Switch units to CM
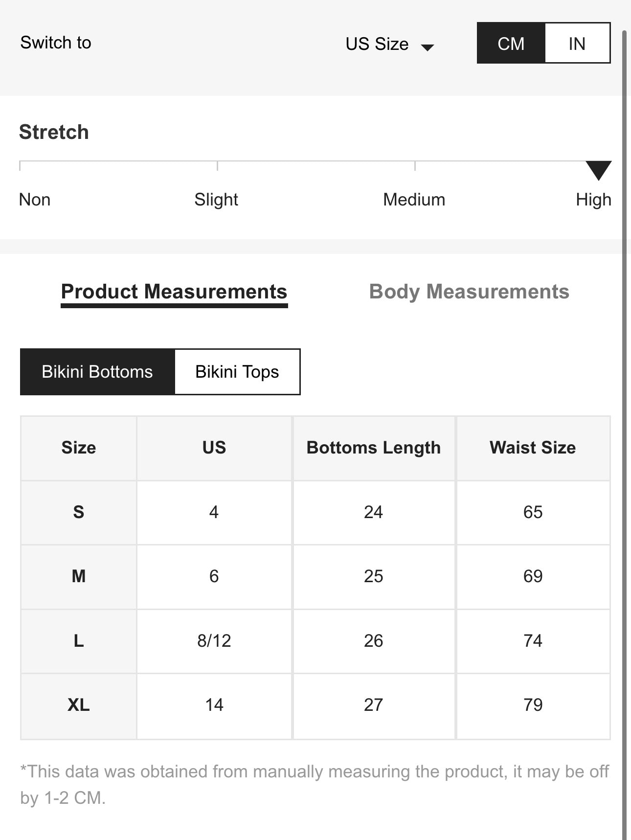This screenshot has width=631, height=840. (511, 44)
